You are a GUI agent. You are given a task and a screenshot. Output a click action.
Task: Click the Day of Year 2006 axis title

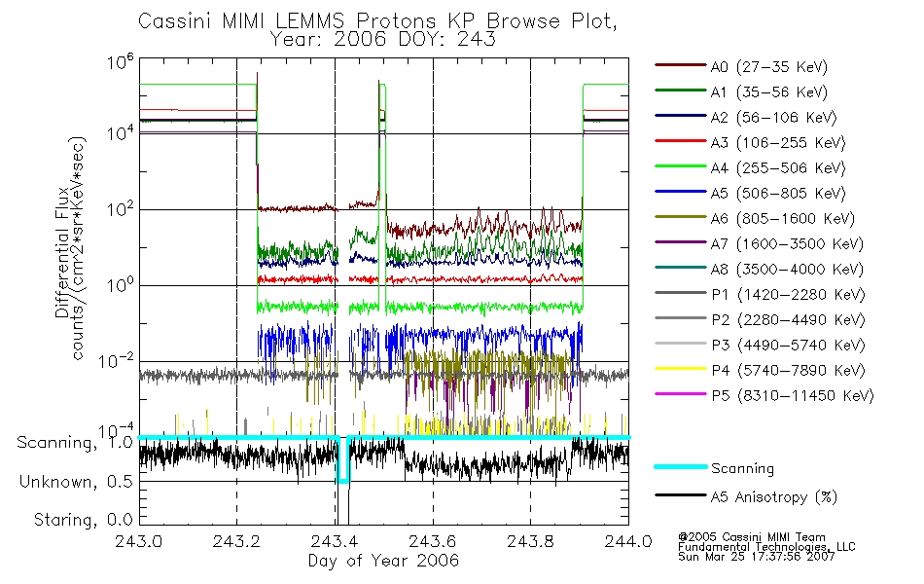[383, 561]
